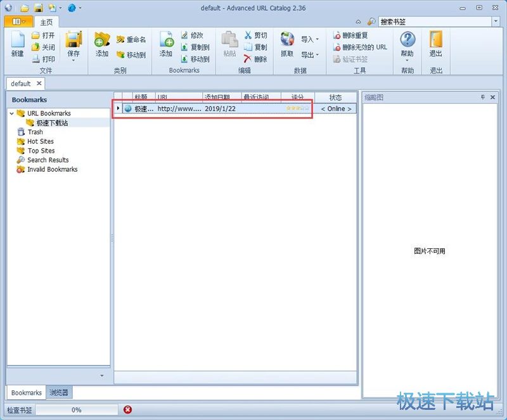Copy selection with 复制

[x=256, y=48]
